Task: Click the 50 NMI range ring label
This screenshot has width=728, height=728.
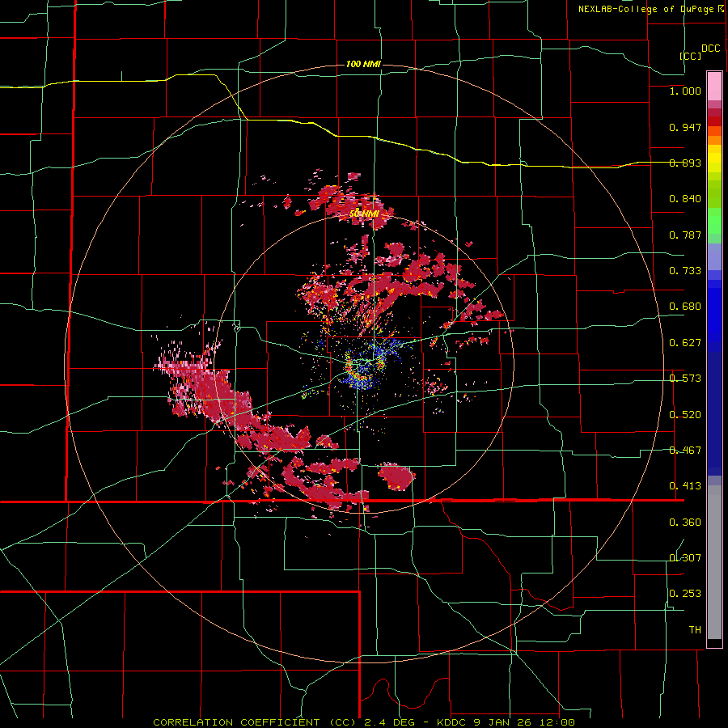Action: click(x=364, y=214)
